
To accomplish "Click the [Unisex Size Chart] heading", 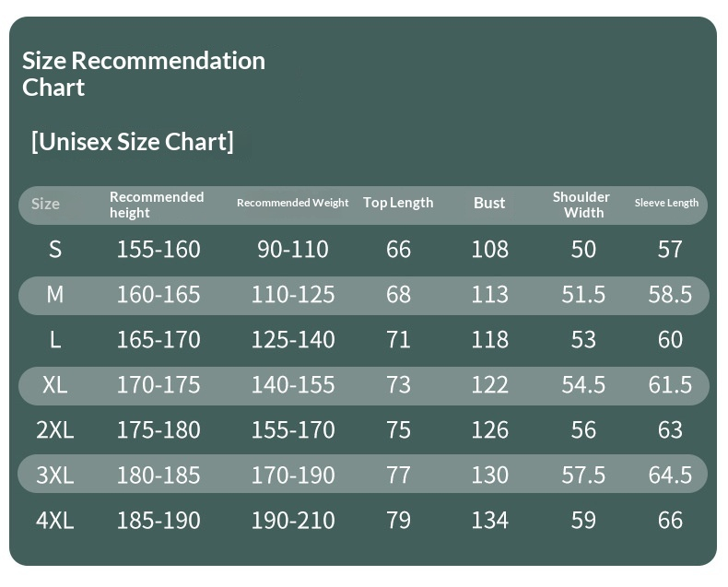I will pyautogui.click(x=132, y=142).
